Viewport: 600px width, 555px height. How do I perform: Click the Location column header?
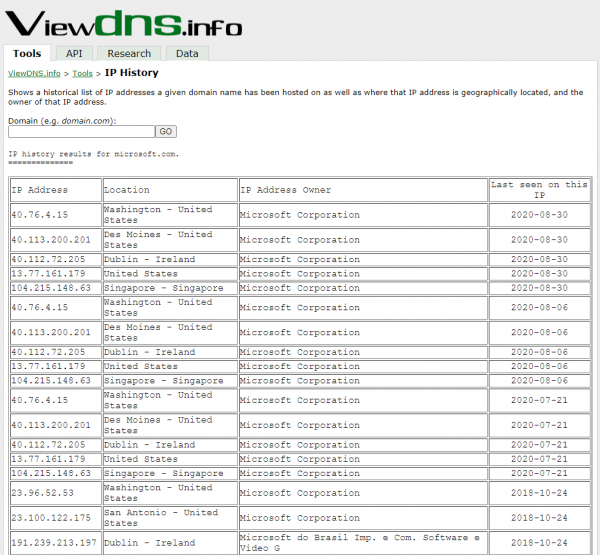coord(127,190)
